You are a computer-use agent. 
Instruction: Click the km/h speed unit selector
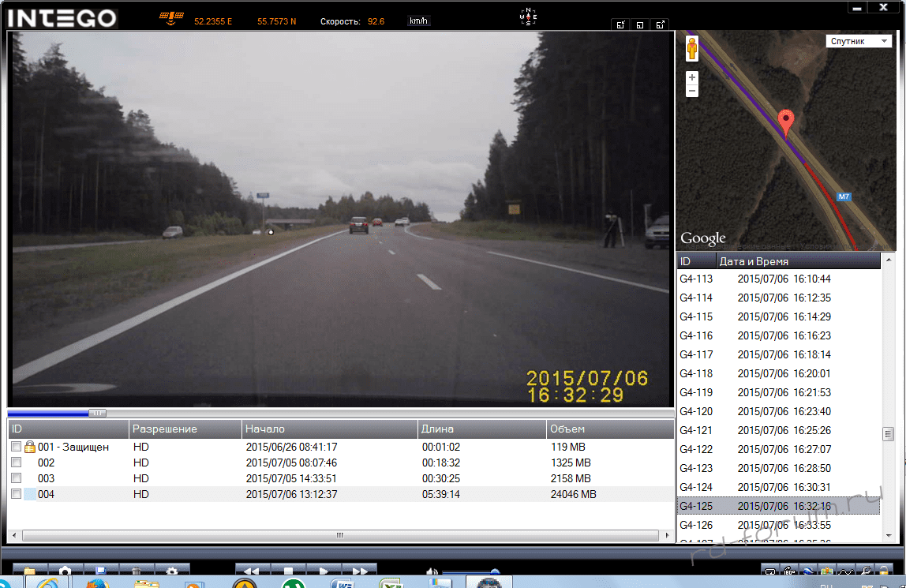[x=418, y=21]
